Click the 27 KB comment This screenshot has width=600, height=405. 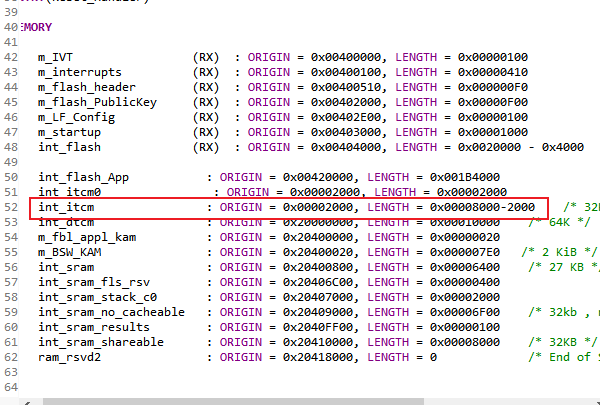tap(564, 267)
